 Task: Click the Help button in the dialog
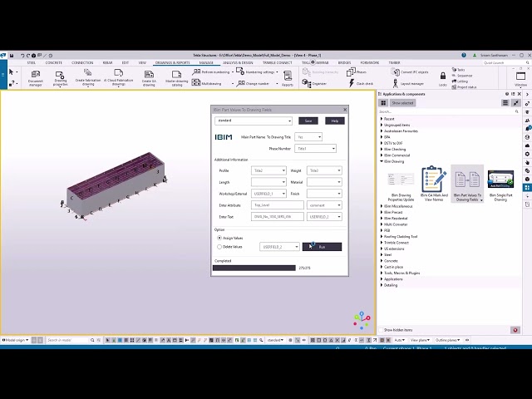(335, 121)
